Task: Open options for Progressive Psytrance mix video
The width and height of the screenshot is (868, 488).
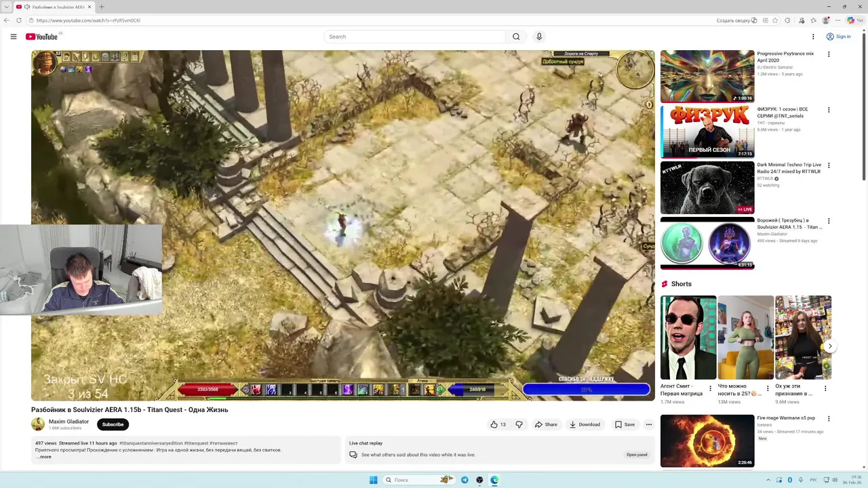Action: pos(828,54)
